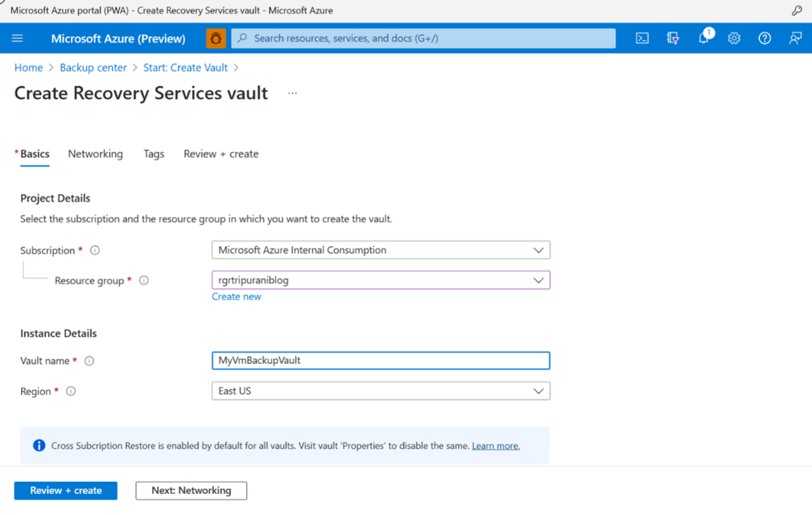Show info tooltip for Region
This screenshot has width=812, height=515.
71,392
